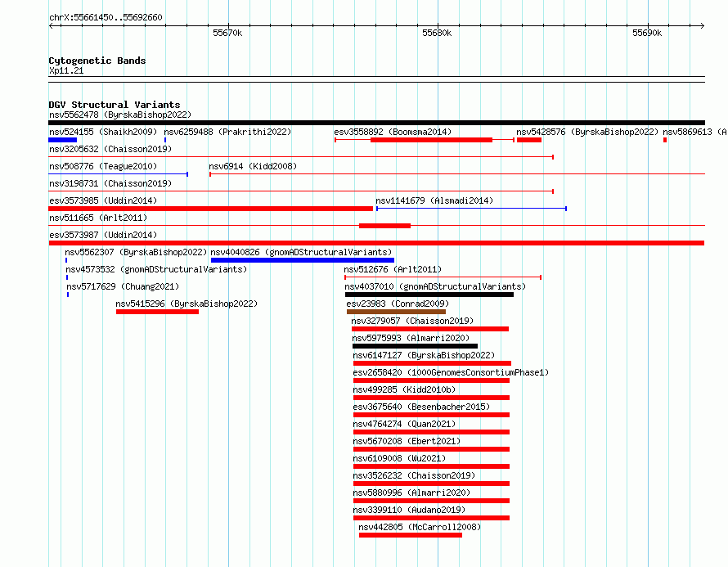This screenshot has width=728, height=567.
Task: Click the 55680k ruler mark
Action: point(437,33)
